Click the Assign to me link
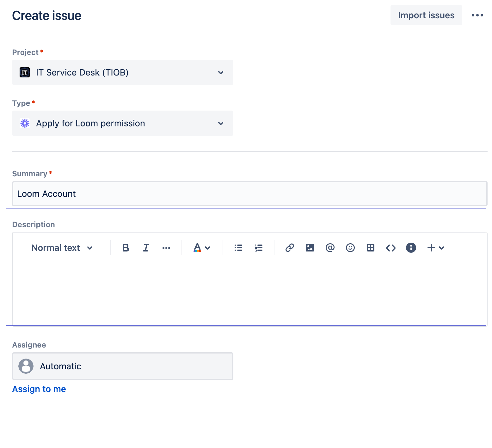The height and width of the screenshot is (448, 492). 39,389
